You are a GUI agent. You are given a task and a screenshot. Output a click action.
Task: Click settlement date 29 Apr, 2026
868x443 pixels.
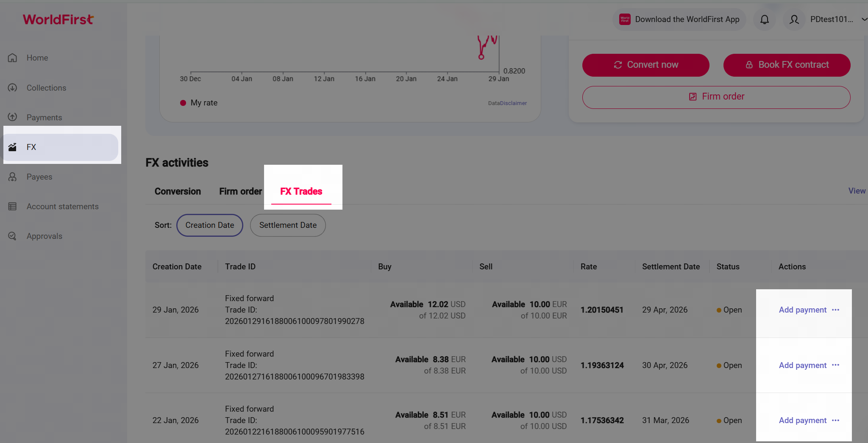[665, 310]
